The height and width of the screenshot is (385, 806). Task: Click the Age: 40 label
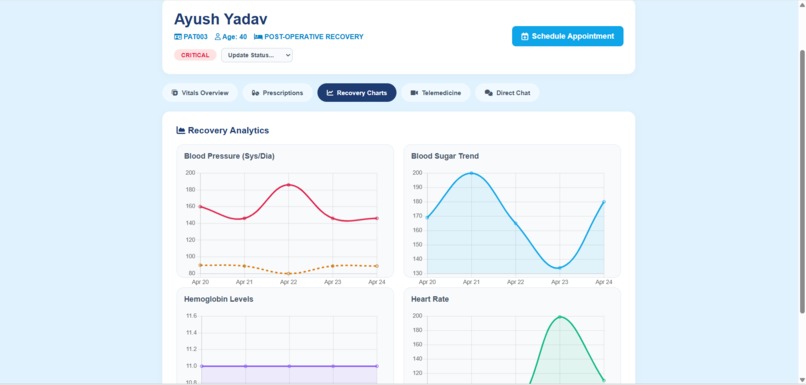click(234, 37)
